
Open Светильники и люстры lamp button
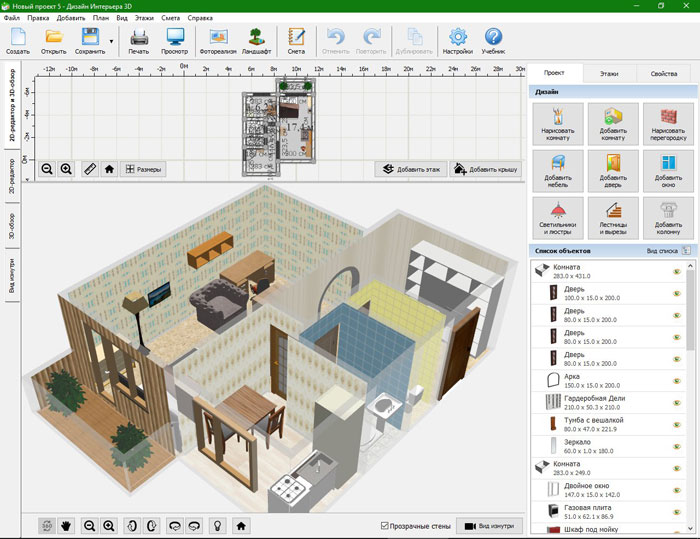coord(558,218)
